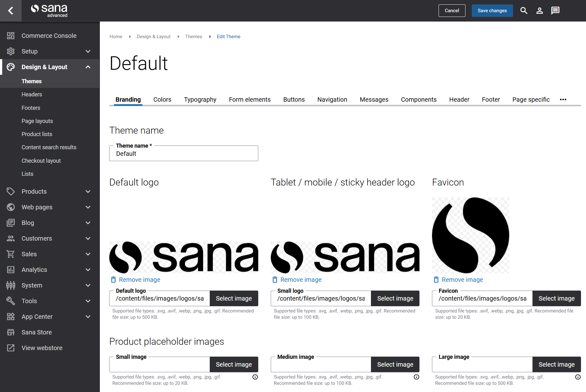Click the View webstore external link icon

pyautogui.click(x=11, y=348)
